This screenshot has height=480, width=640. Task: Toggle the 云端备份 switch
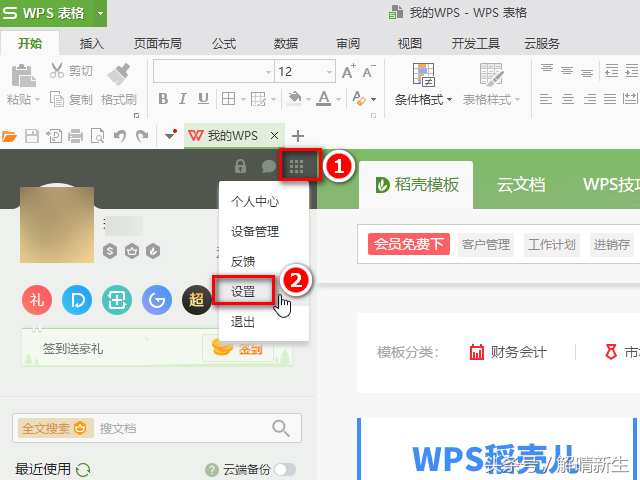click(x=285, y=469)
